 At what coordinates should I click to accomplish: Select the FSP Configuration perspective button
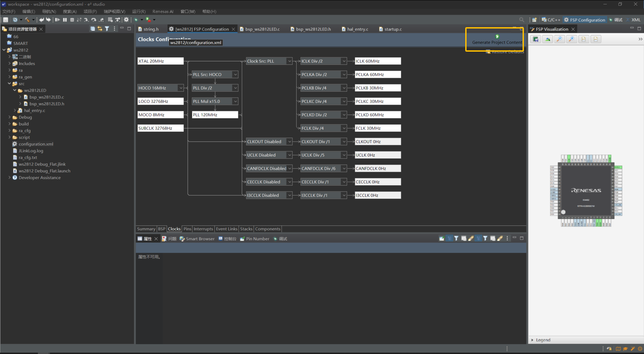point(584,20)
